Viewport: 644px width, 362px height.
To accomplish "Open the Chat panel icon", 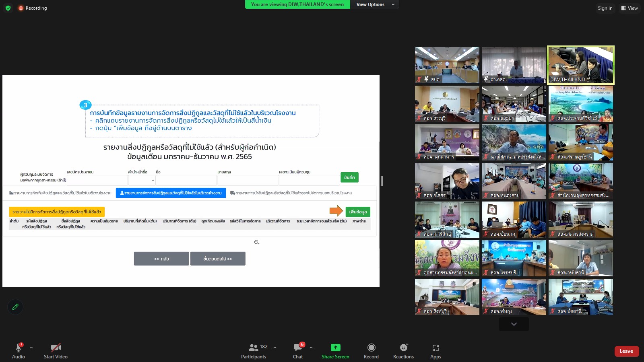I will click(298, 347).
